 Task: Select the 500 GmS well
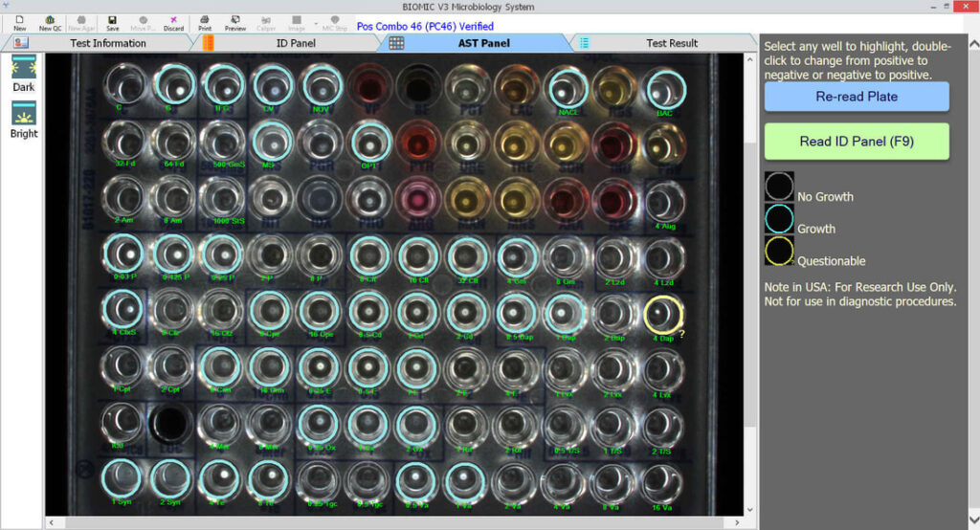point(222,142)
